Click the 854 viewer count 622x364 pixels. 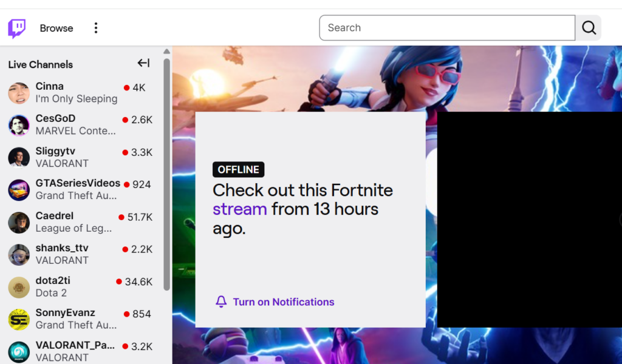click(142, 314)
